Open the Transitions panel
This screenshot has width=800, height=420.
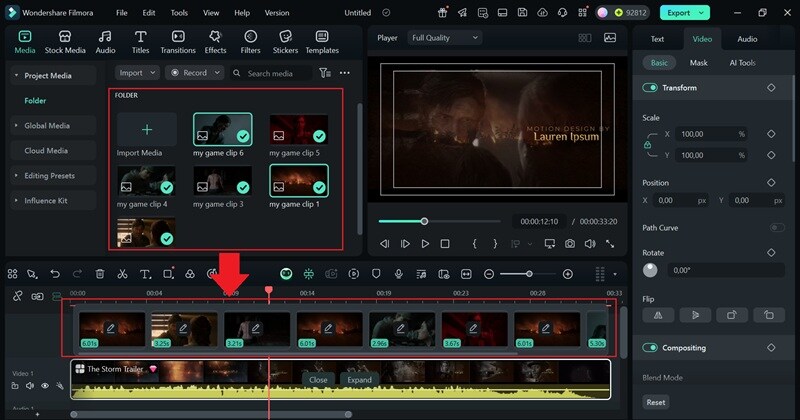click(178, 42)
